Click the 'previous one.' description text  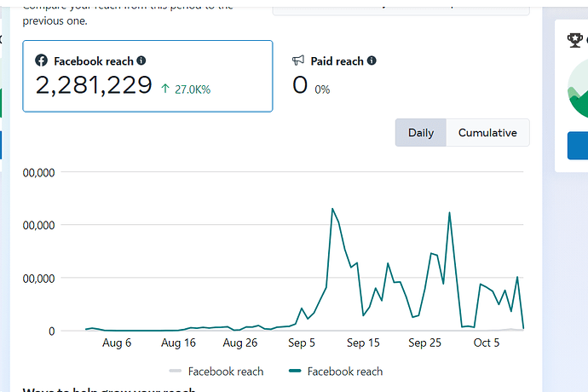click(x=55, y=21)
